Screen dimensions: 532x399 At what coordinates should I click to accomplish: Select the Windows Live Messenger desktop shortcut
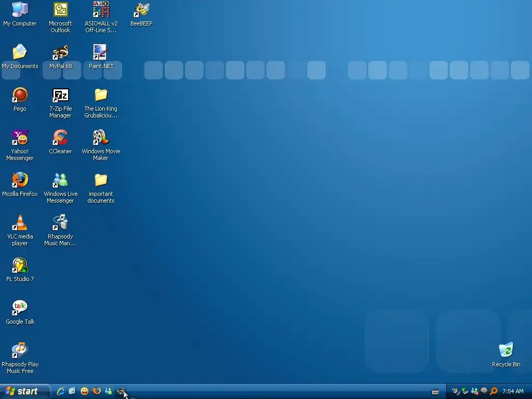coord(60,188)
